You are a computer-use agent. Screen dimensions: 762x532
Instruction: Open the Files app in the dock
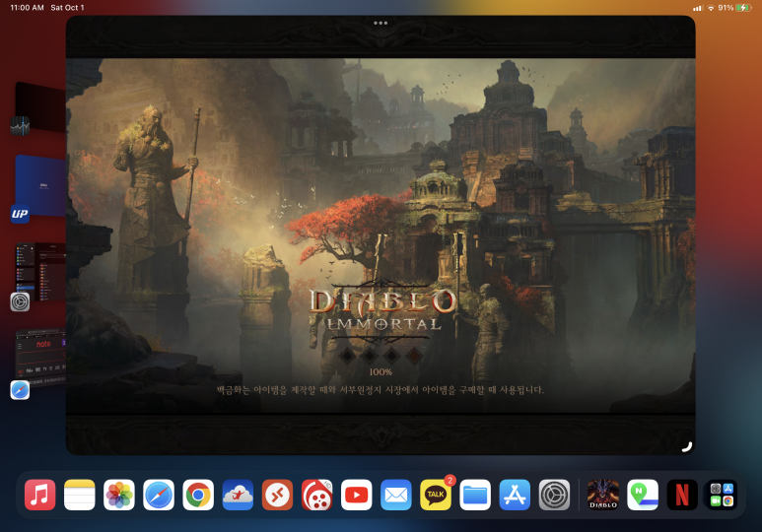coord(475,495)
